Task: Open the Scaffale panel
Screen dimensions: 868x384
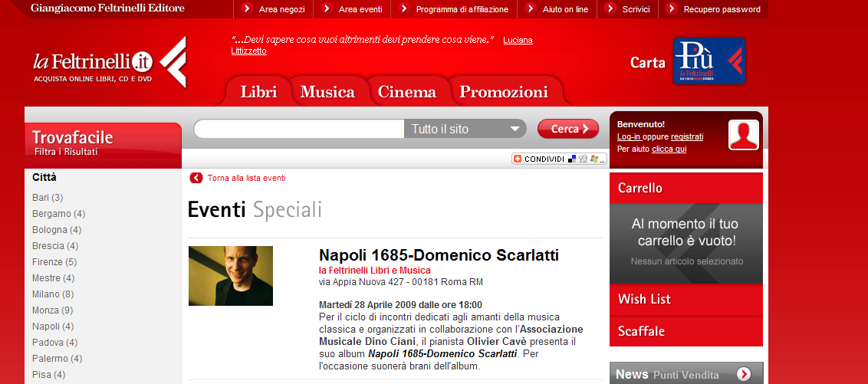Action: pyautogui.click(x=686, y=331)
